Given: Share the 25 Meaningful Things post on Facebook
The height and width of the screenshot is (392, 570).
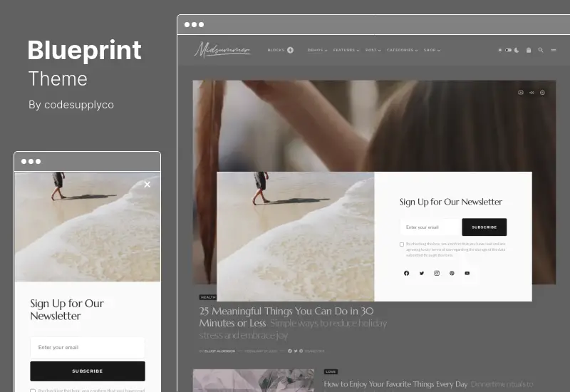Looking at the screenshot, I should click(x=290, y=351).
